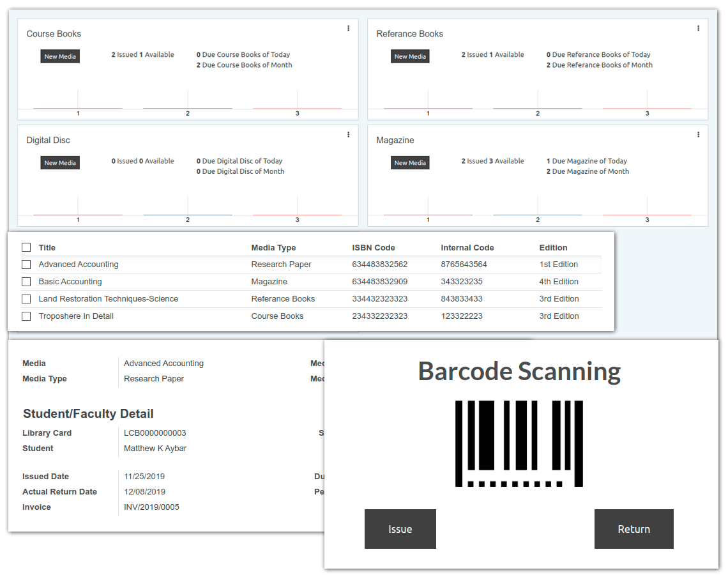The height and width of the screenshot is (575, 728).
Task: Open the Basic Accounting record
Action: pyautogui.click(x=70, y=282)
